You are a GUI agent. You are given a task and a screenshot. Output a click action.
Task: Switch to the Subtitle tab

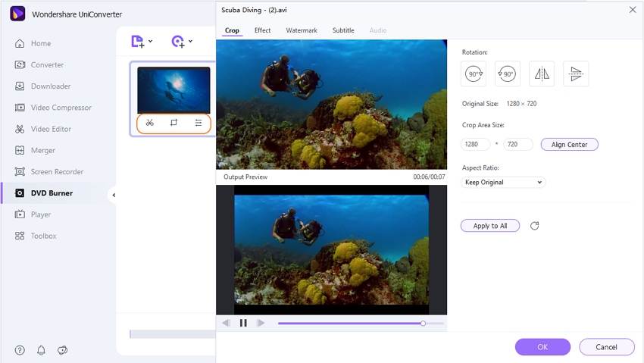click(343, 30)
